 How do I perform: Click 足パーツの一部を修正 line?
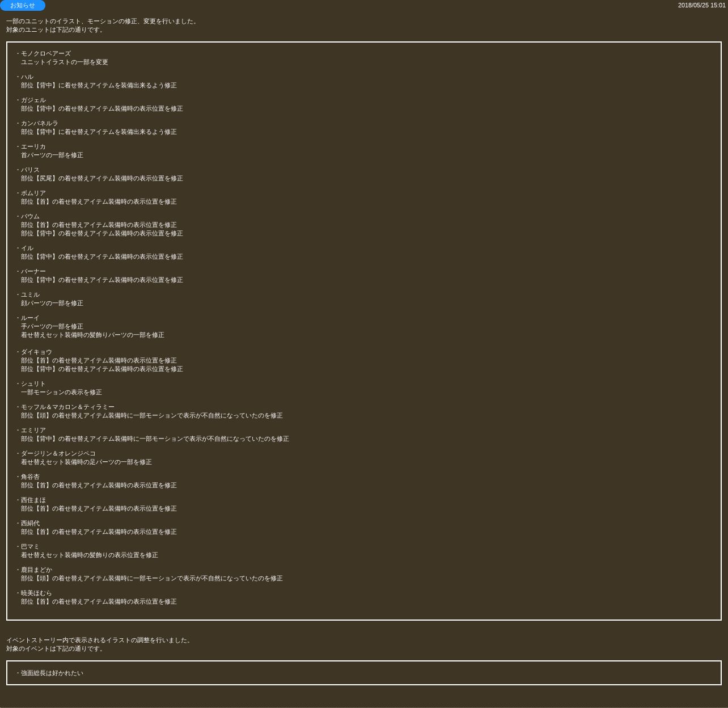[86, 462]
